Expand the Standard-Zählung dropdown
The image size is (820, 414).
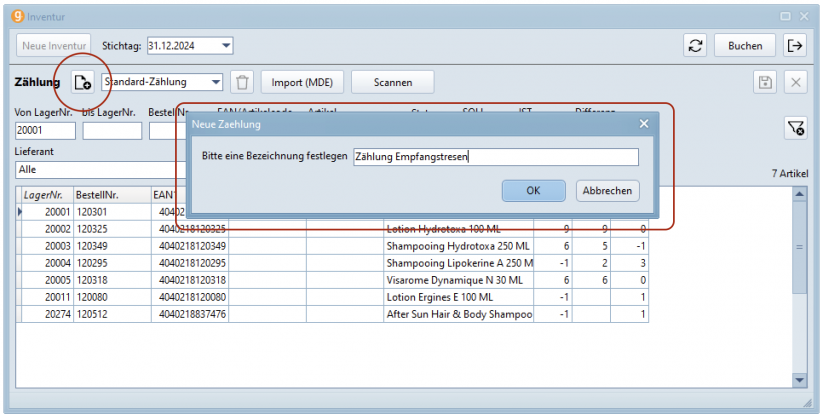[x=215, y=82]
